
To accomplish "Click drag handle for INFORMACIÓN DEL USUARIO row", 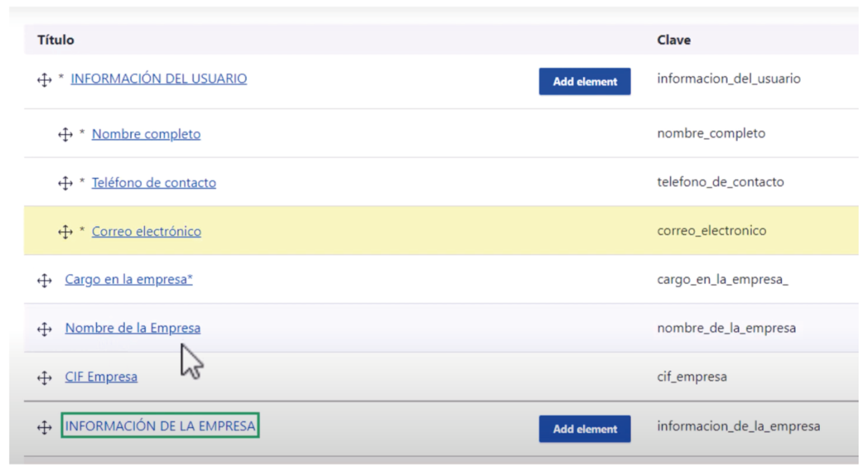I will click(44, 80).
